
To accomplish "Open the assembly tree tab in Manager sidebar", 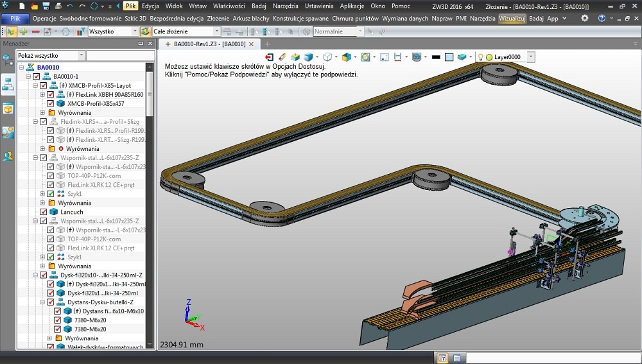I will [x=8, y=83].
